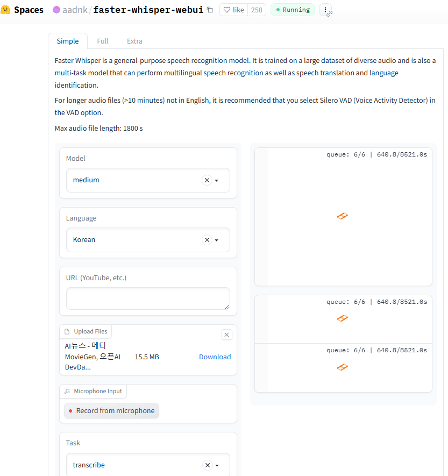The height and width of the screenshot is (476, 448).
Task: Switch to the Extra tab
Action: 134,41
